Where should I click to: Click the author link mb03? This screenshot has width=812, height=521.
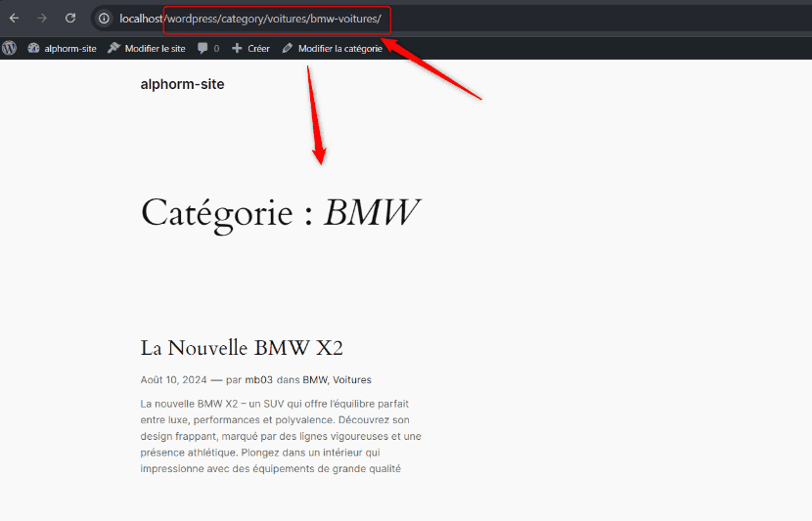[x=258, y=380]
